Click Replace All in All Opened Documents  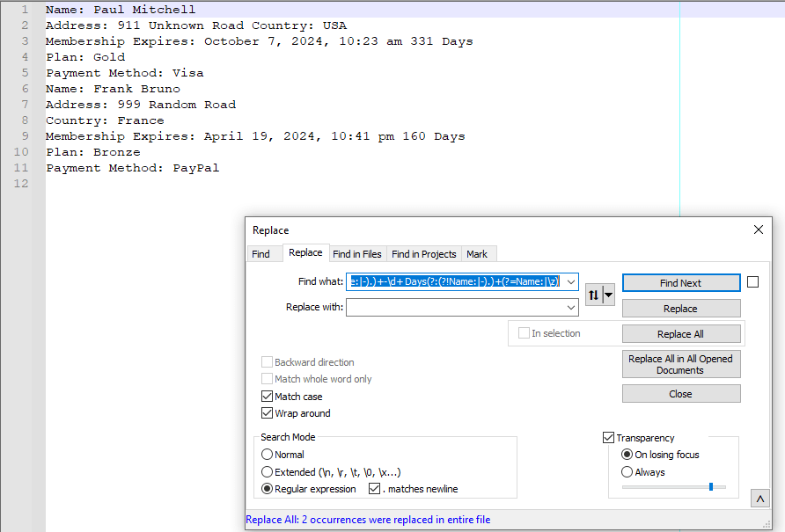click(680, 364)
